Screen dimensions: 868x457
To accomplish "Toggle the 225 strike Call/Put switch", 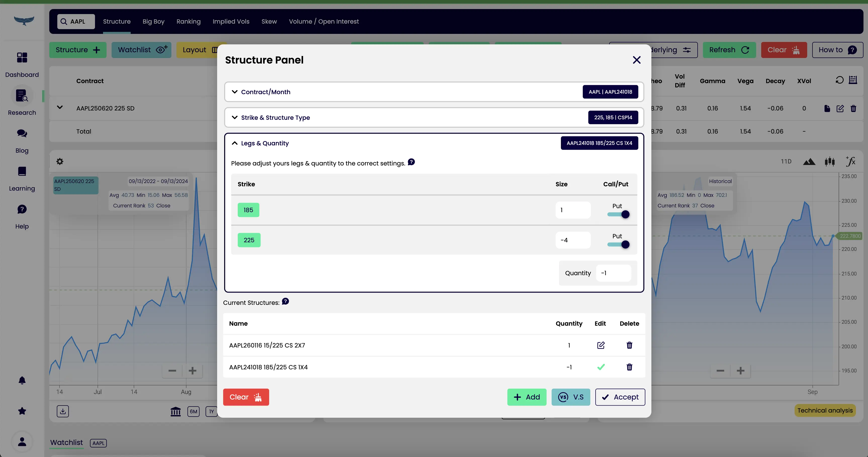I will coord(618,245).
